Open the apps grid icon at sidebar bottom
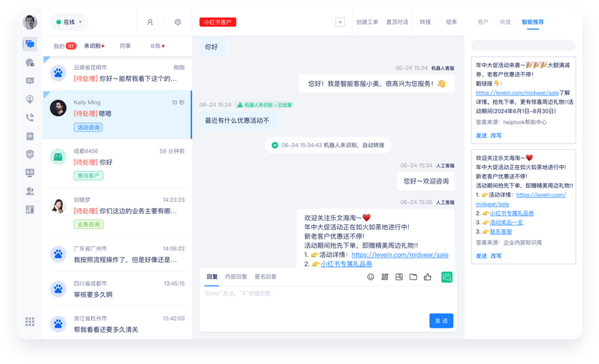 (30, 321)
